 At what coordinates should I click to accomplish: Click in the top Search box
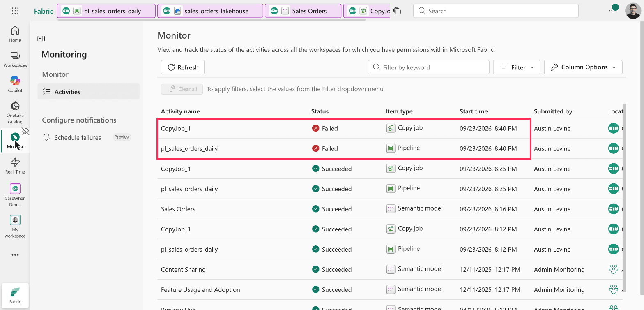tap(496, 11)
